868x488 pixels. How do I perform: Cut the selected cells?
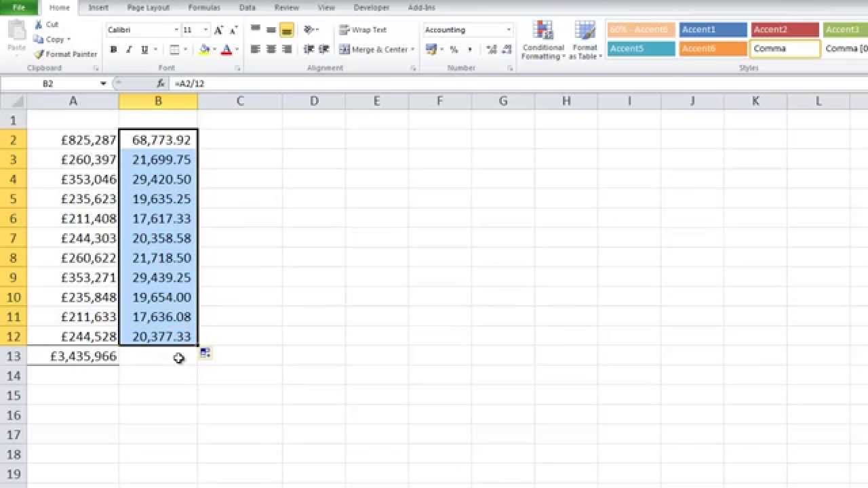(47, 24)
